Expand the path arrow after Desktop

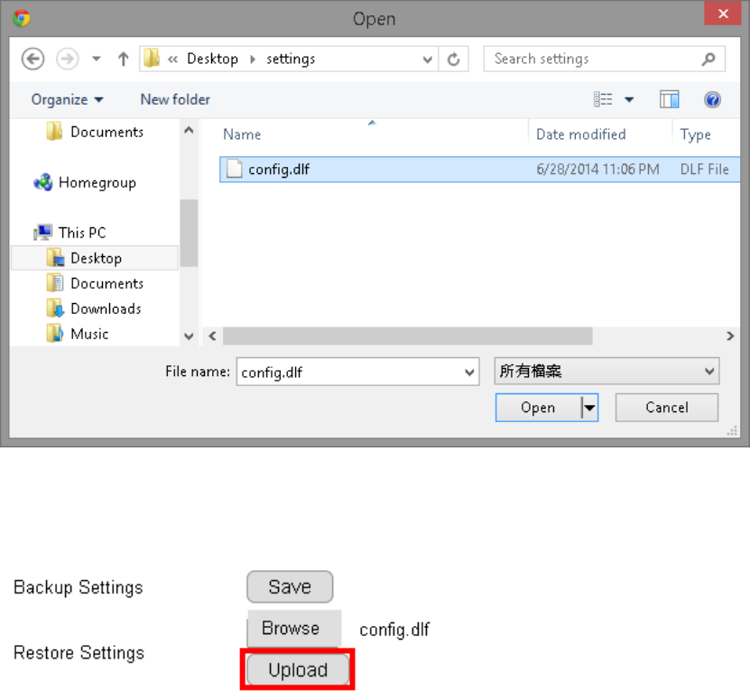point(253,60)
